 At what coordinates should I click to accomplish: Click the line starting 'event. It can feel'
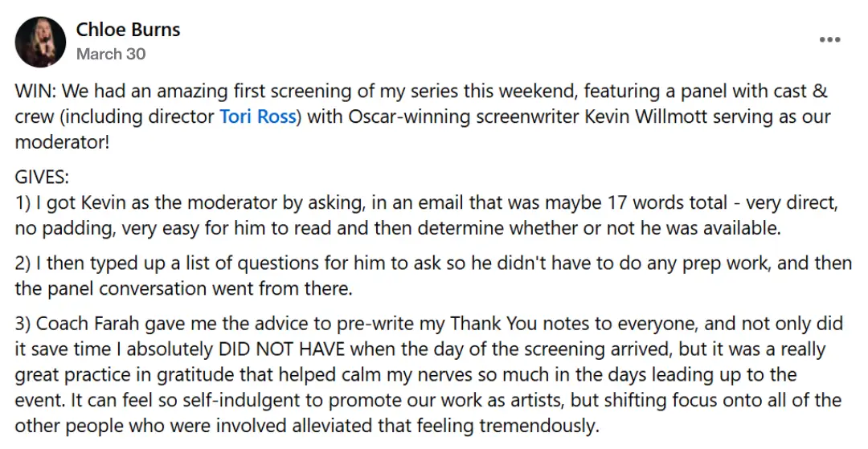[428, 400]
